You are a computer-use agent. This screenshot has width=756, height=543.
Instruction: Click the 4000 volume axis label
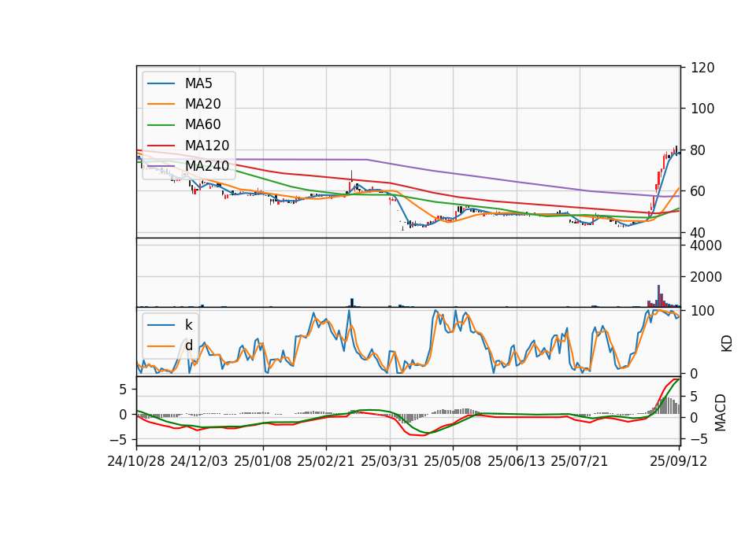(x=706, y=246)
